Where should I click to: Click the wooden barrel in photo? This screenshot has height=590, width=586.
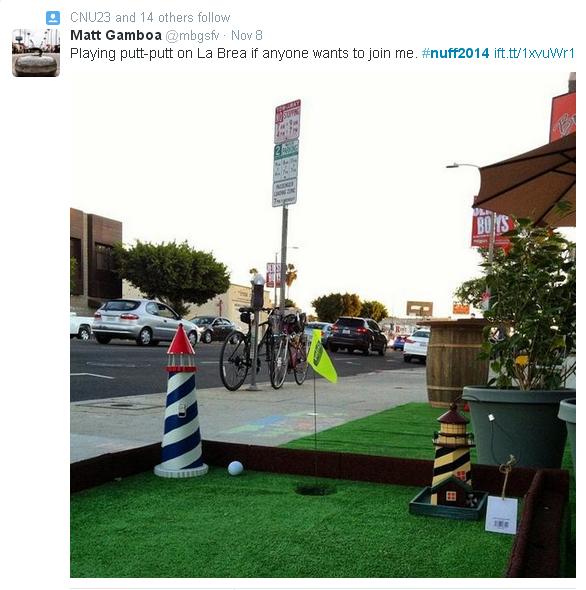pos(457,363)
